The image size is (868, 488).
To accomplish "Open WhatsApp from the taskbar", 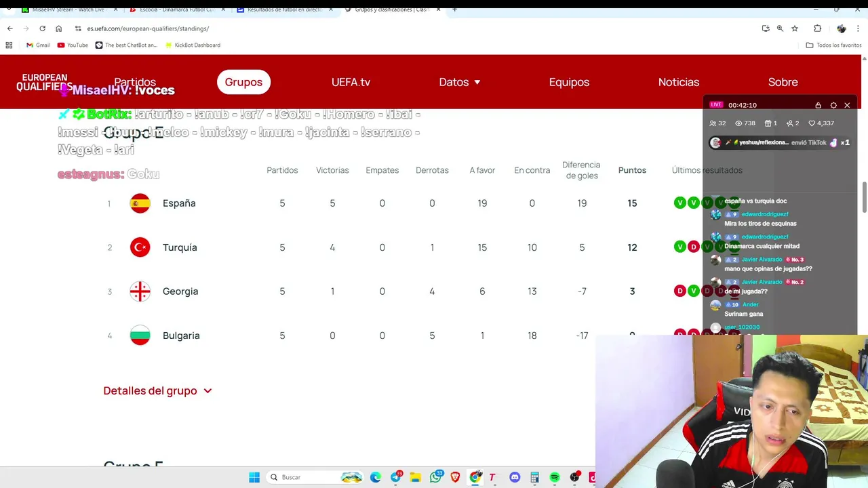I will pyautogui.click(x=435, y=477).
